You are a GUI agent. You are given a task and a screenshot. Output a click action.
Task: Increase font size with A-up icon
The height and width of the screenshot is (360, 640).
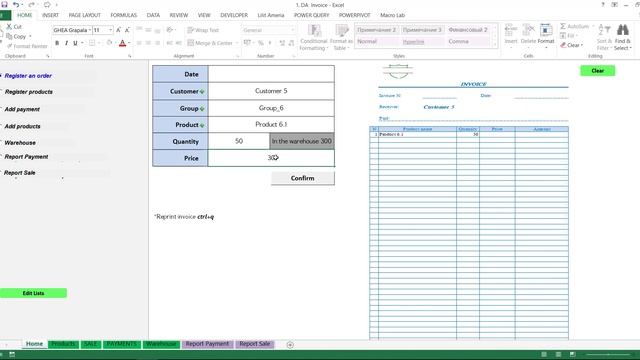[118, 30]
